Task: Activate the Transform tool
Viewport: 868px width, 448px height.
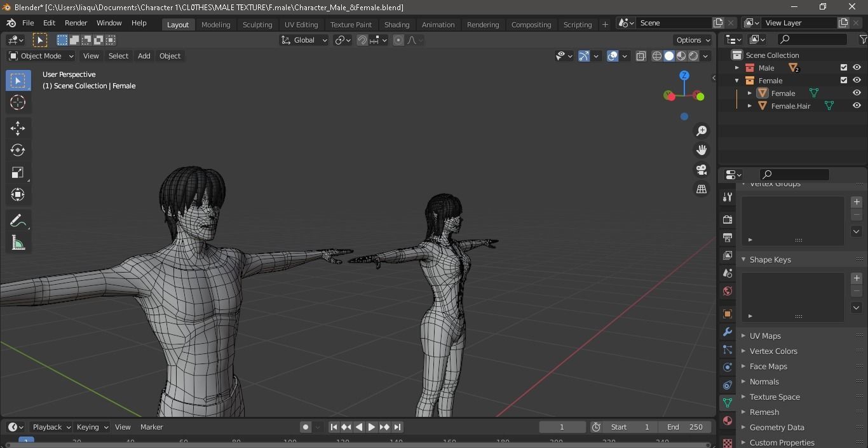Action: [x=18, y=194]
